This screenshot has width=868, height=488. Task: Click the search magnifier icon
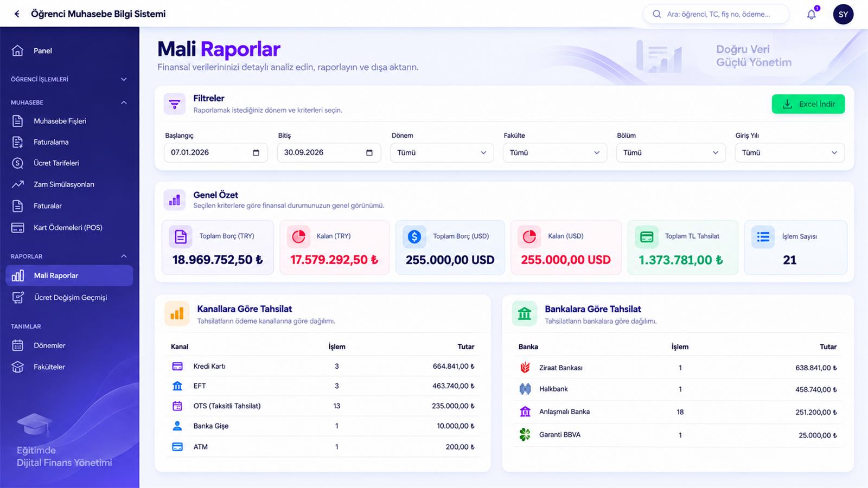coord(657,14)
